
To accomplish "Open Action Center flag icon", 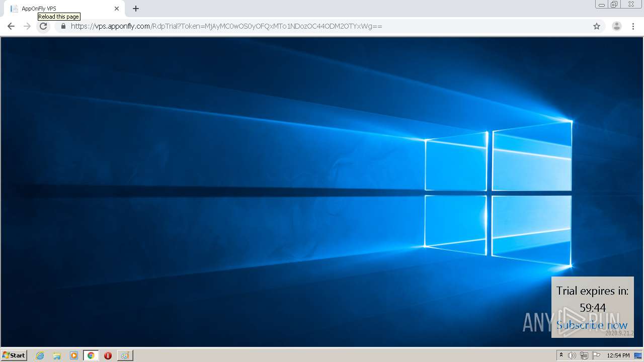I will click(596, 355).
